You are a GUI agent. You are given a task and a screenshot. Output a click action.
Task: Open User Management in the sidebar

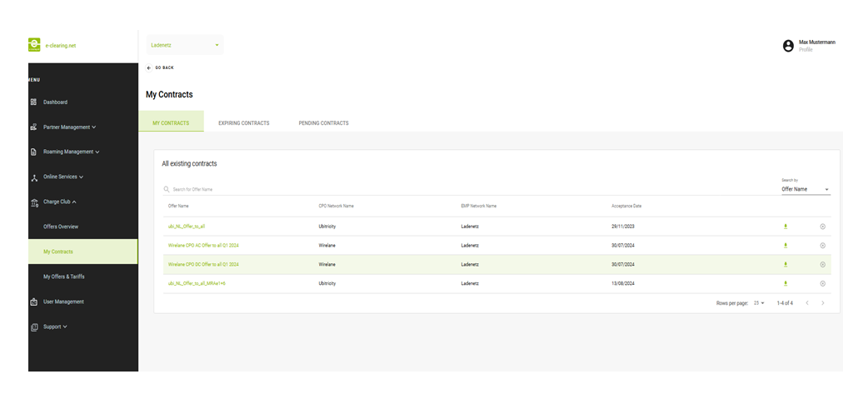coord(63,302)
